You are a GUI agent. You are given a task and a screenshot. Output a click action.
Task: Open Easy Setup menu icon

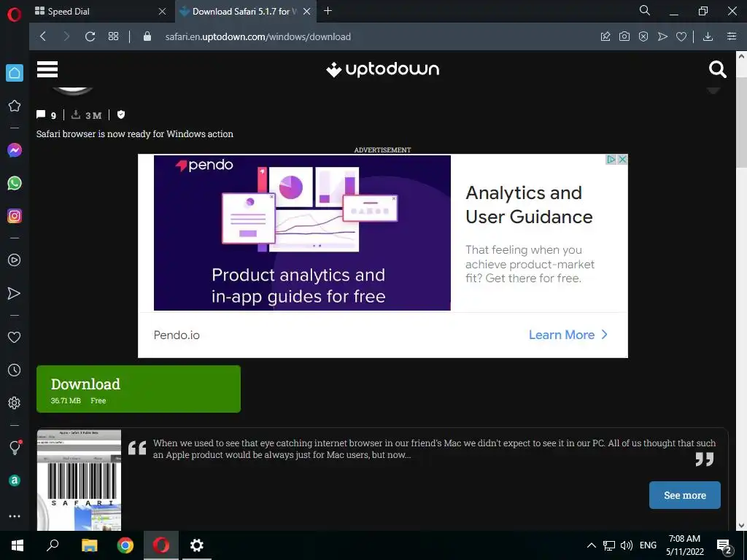point(732,36)
